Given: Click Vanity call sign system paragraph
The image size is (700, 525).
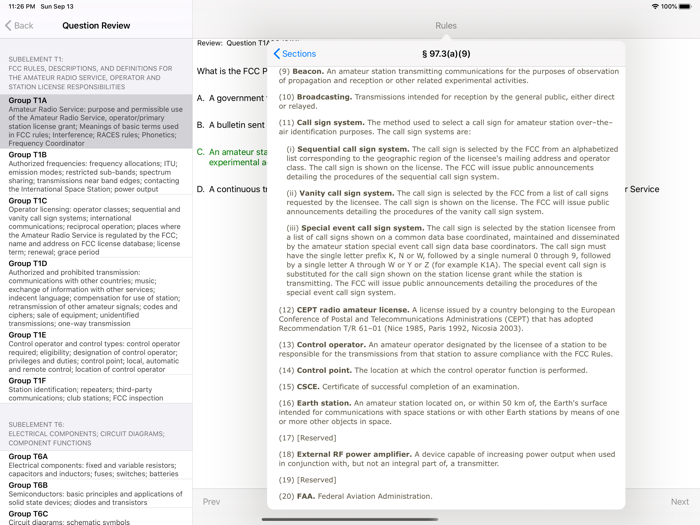Looking at the screenshot, I should click(x=448, y=202).
